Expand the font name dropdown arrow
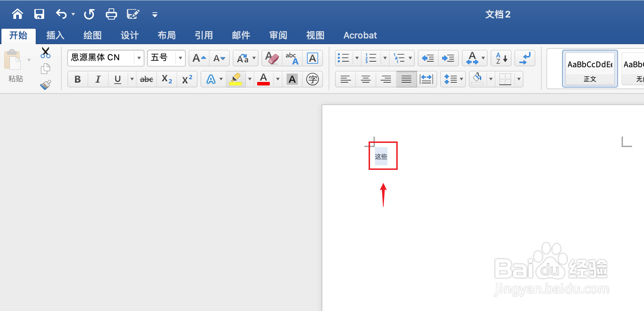The image size is (644, 311). 139,58
